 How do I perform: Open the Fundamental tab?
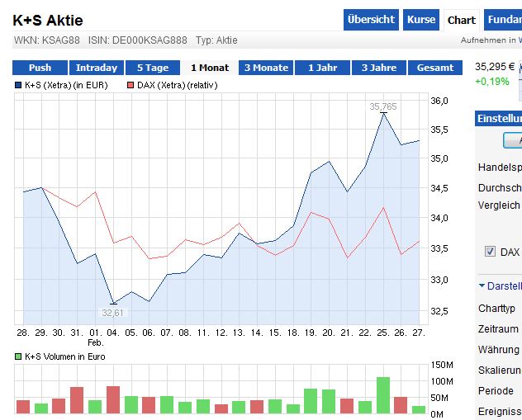coord(503,20)
